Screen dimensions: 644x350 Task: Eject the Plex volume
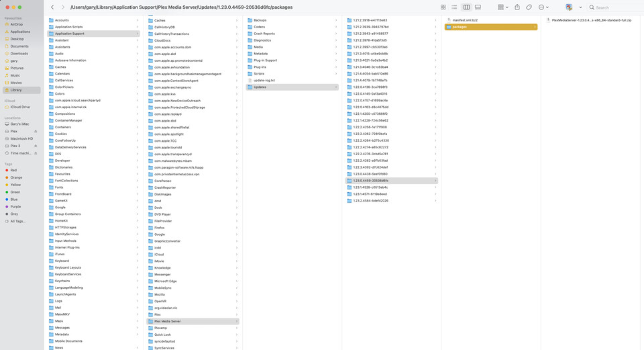click(x=36, y=131)
